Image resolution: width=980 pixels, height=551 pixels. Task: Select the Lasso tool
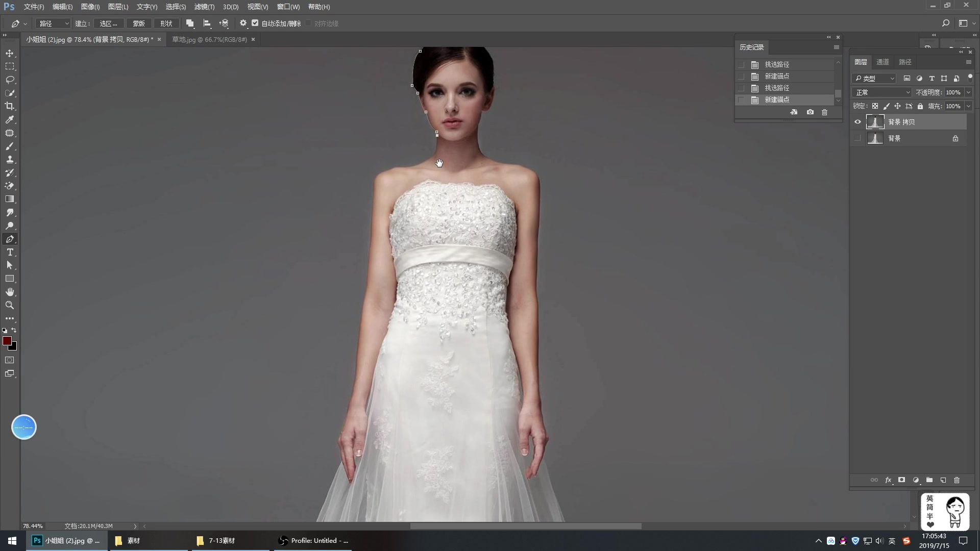point(10,80)
